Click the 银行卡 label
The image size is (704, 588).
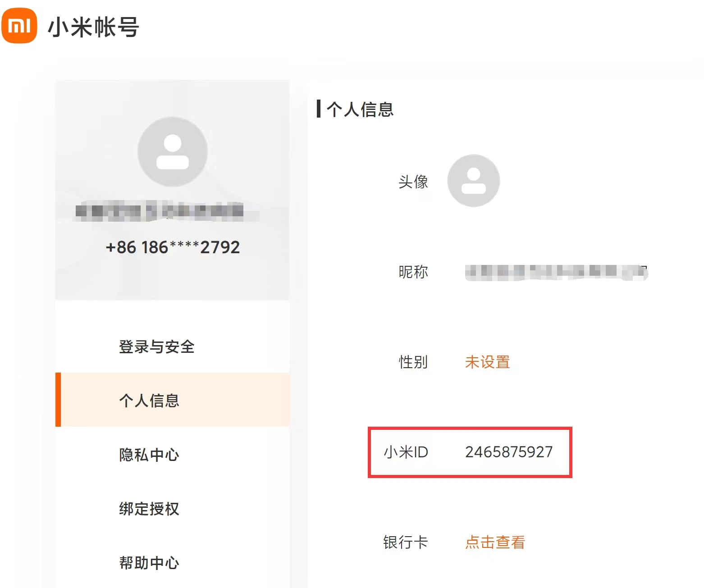(405, 542)
